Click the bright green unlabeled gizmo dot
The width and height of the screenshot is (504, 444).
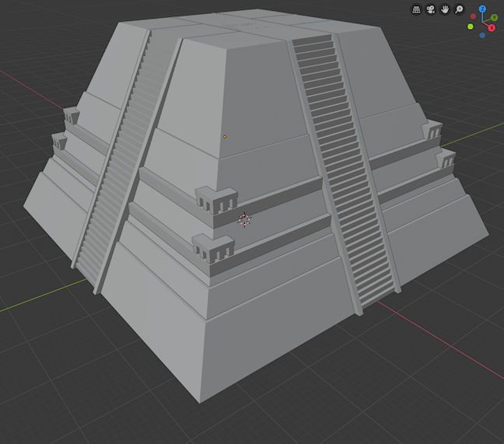[x=471, y=27]
